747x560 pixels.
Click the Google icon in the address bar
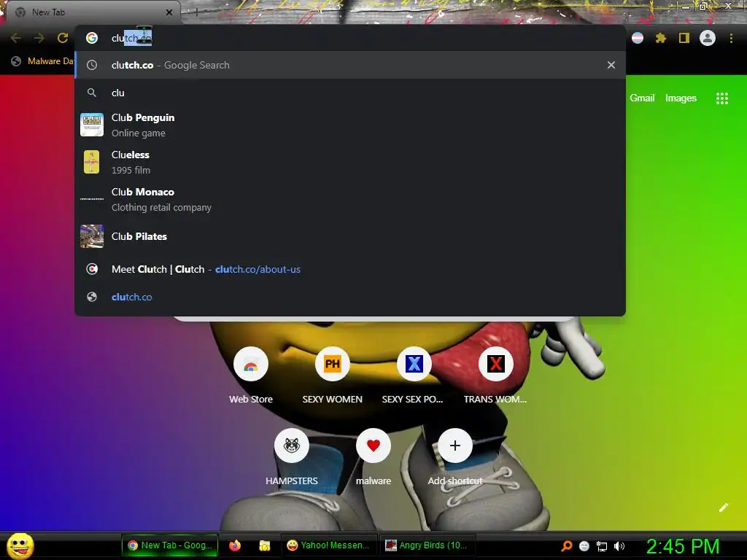[x=92, y=38]
